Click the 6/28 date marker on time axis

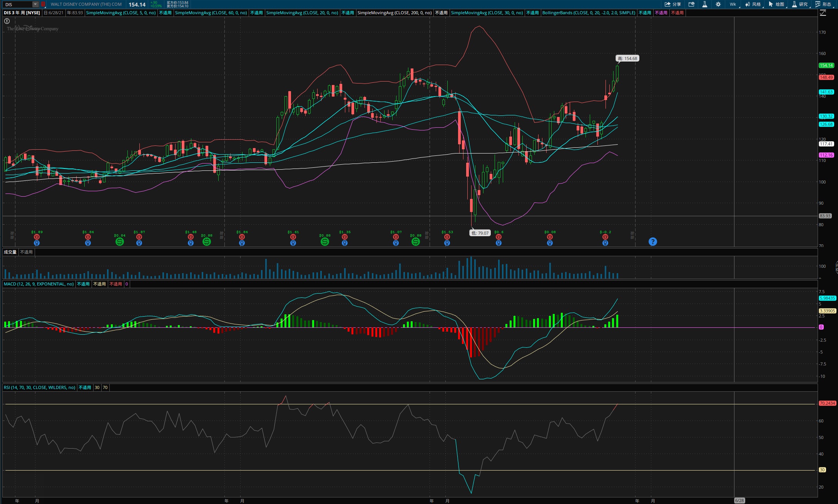[739, 501]
